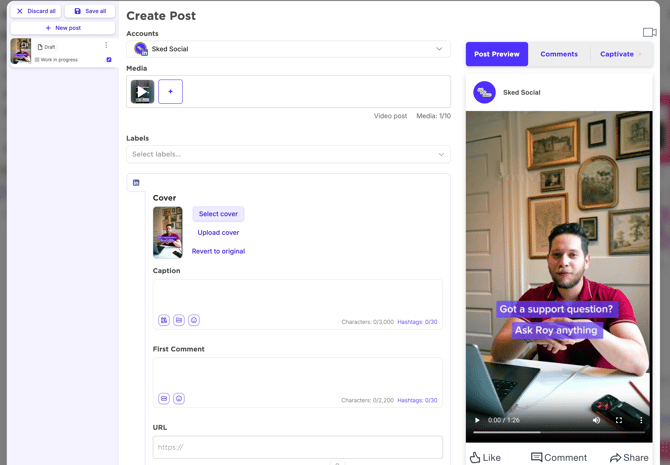Click the add media plus button
This screenshot has width=670, height=465.
(170, 92)
